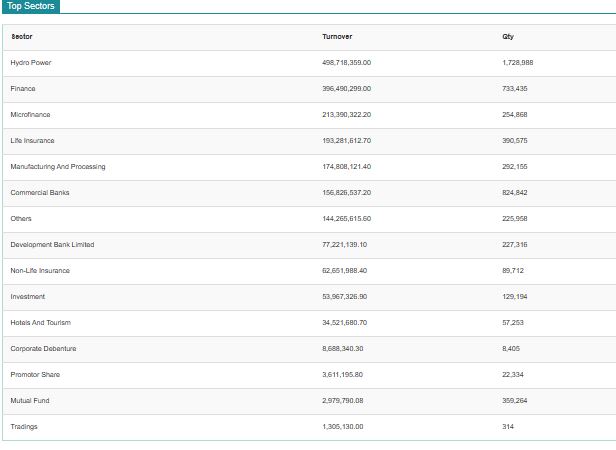This screenshot has width=616, height=450.
Task: Select the Others sector row
Action: pos(310,219)
